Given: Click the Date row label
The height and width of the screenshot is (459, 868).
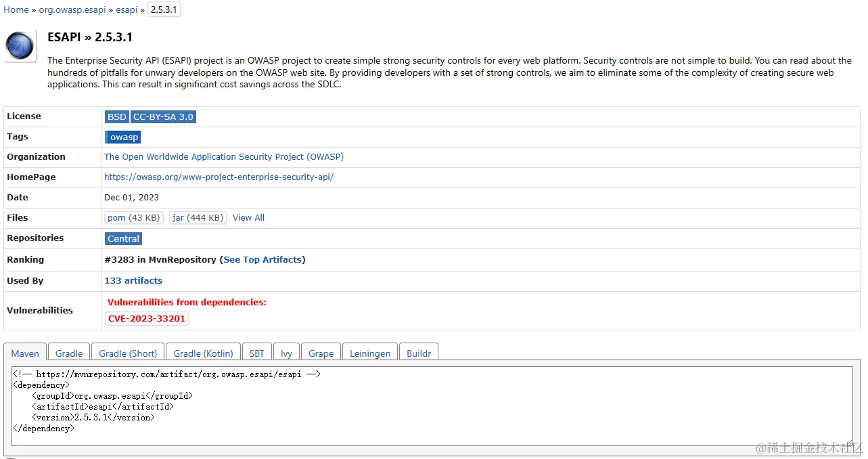Looking at the screenshot, I should [18, 197].
